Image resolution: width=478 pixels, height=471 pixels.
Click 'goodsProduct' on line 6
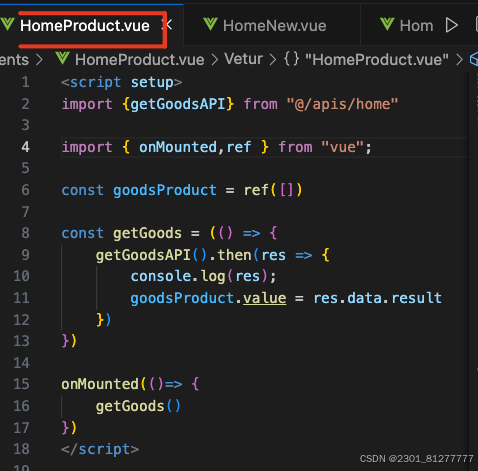165,190
